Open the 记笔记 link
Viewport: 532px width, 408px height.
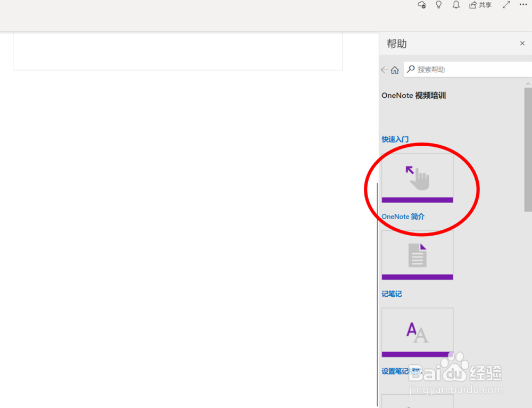[x=392, y=294]
